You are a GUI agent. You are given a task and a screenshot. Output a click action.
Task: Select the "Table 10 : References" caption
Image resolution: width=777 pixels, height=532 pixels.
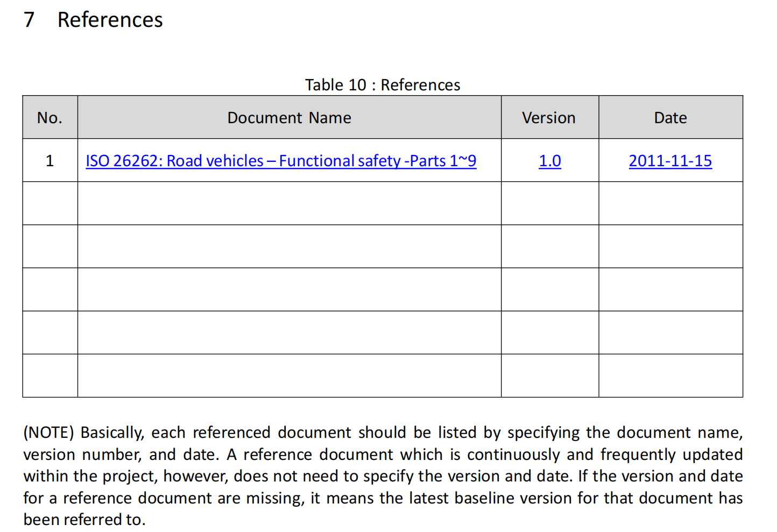[383, 85]
